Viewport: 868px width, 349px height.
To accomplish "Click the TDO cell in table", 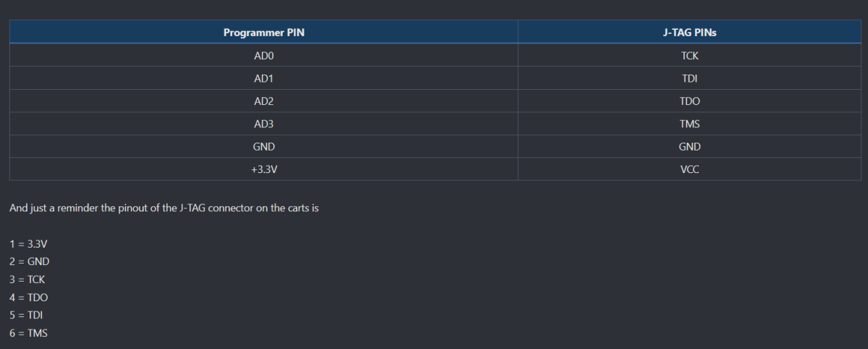I will pos(689,101).
